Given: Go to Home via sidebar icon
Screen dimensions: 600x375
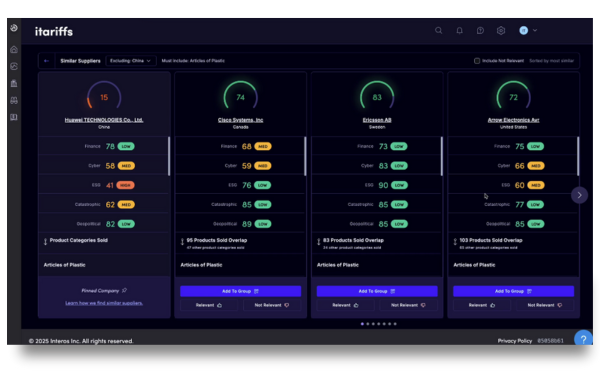Looking at the screenshot, I should 14,49.
